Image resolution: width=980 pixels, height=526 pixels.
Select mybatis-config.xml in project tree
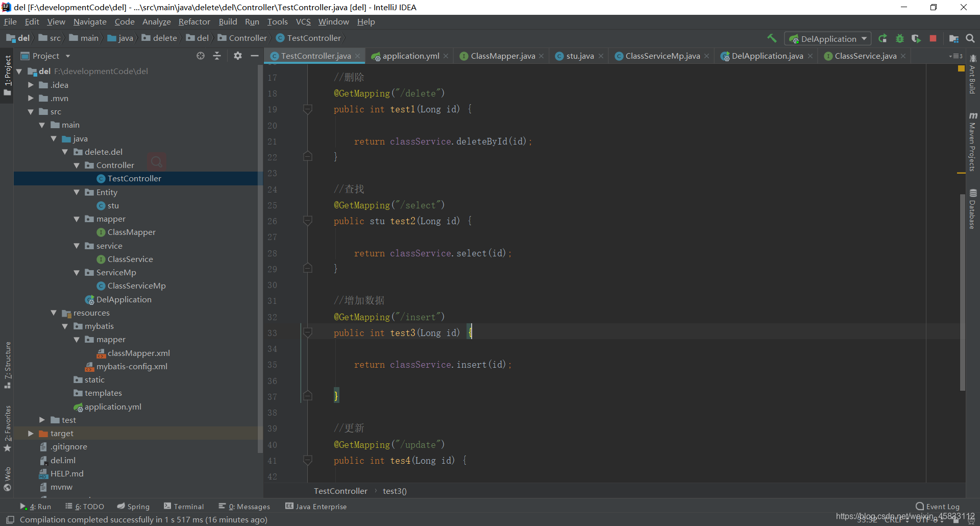pyautogui.click(x=127, y=366)
